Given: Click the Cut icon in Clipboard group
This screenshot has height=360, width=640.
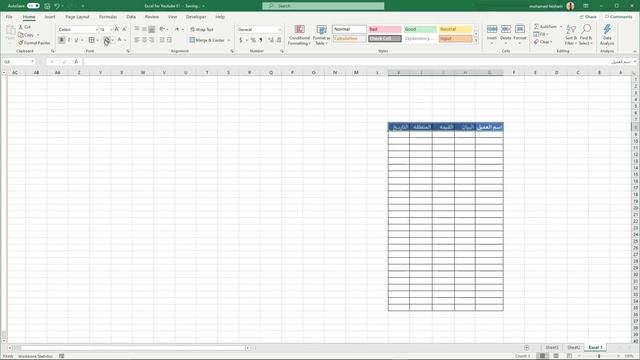Looking at the screenshot, I should 21,27.
